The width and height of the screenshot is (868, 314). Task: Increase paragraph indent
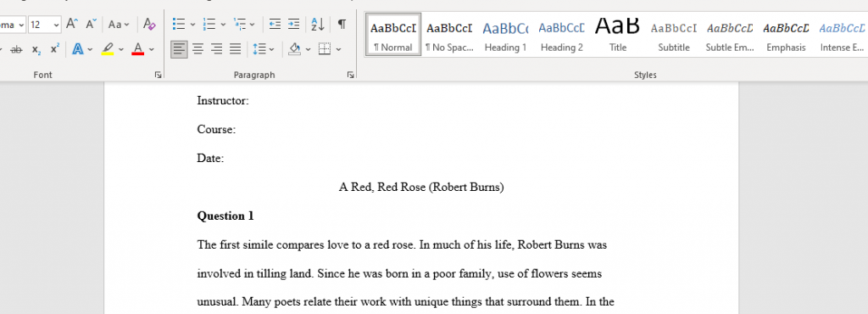tap(294, 25)
